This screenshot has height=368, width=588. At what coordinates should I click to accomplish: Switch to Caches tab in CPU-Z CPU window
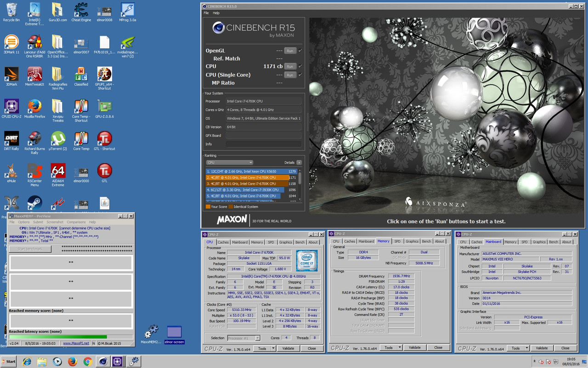pos(223,242)
